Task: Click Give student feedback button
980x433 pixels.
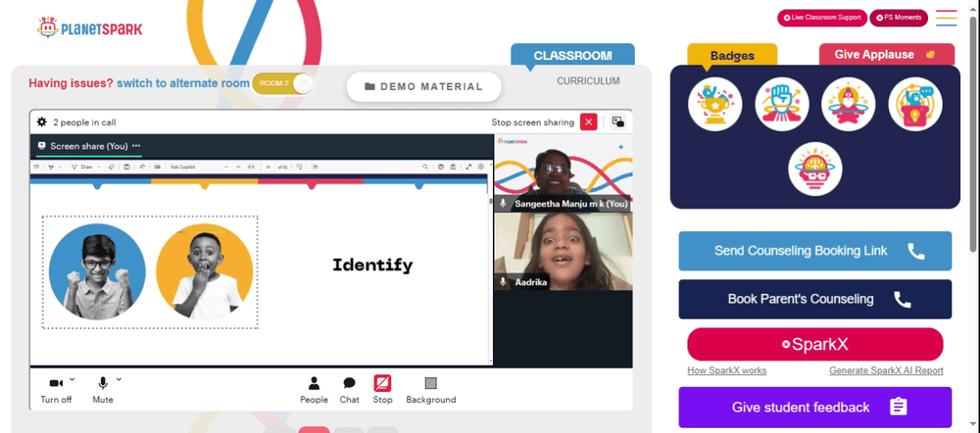Action: 815,408
